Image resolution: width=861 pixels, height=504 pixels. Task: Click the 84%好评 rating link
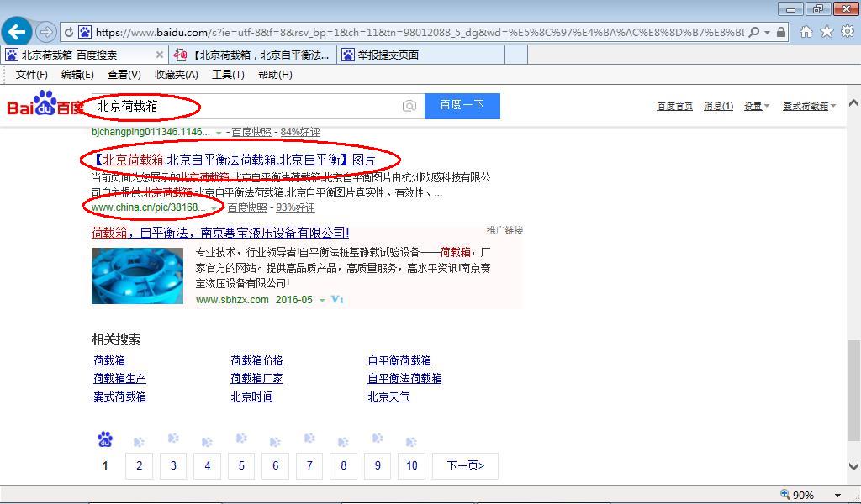(x=300, y=132)
